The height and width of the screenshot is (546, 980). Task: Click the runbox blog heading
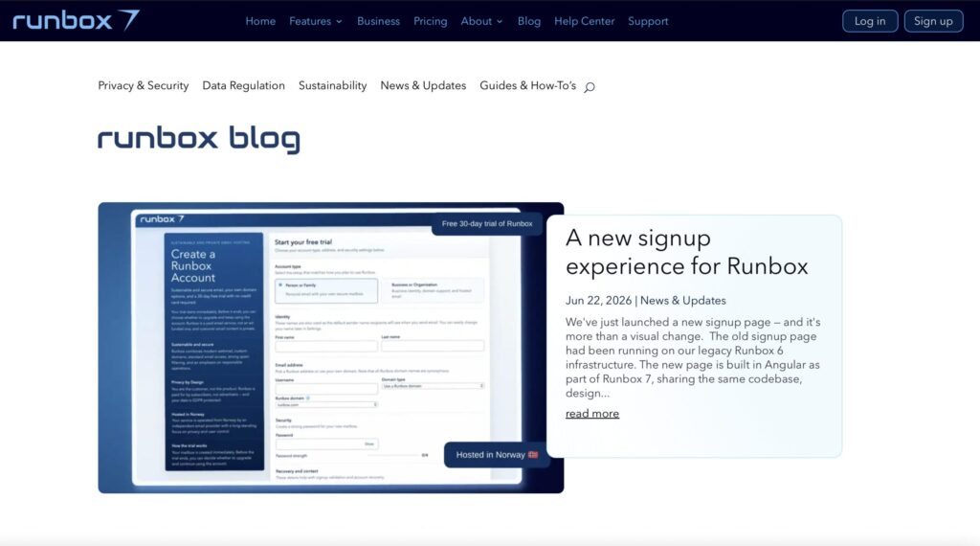tap(199, 139)
